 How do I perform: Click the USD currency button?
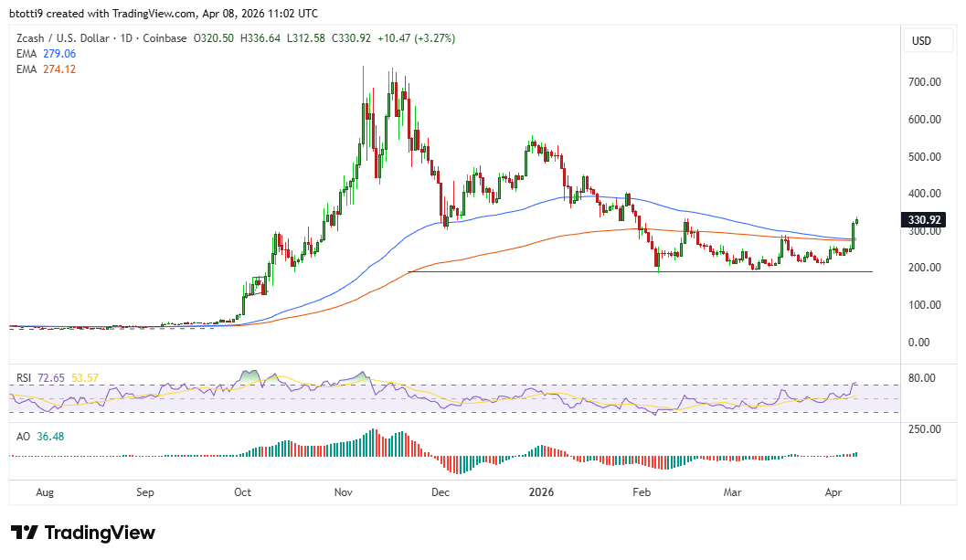tap(927, 40)
